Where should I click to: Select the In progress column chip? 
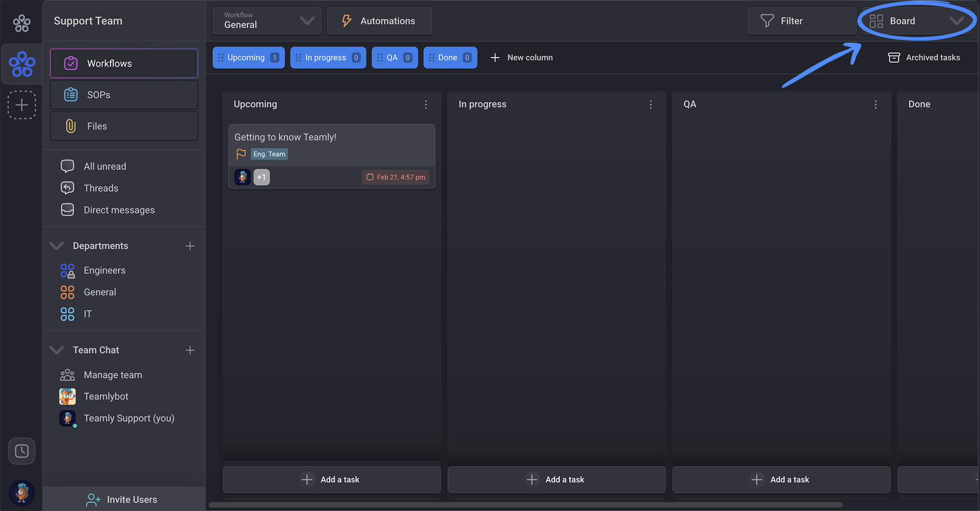(x=328, y=58)
